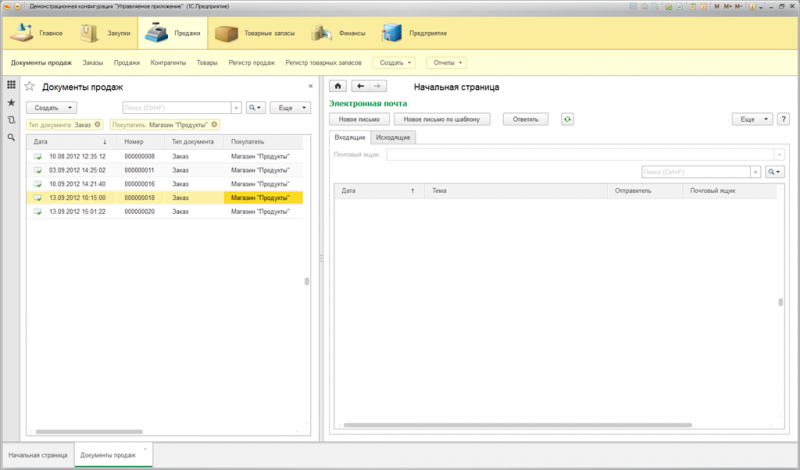
Task: Open the sidebar search magnifier
Action: (11, 137)
